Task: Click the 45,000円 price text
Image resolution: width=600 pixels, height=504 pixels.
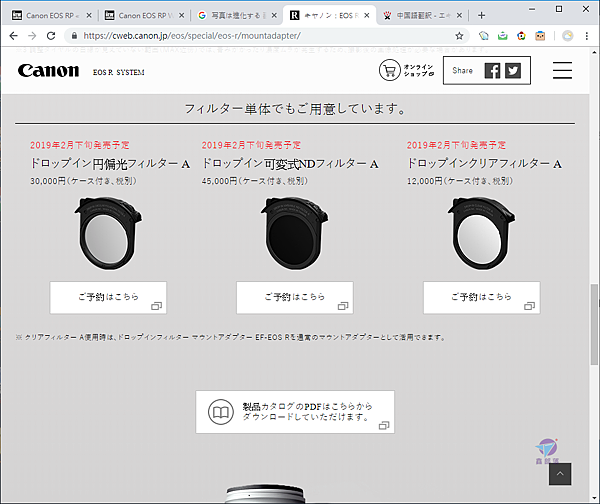Action: click(x=254, y=181)
